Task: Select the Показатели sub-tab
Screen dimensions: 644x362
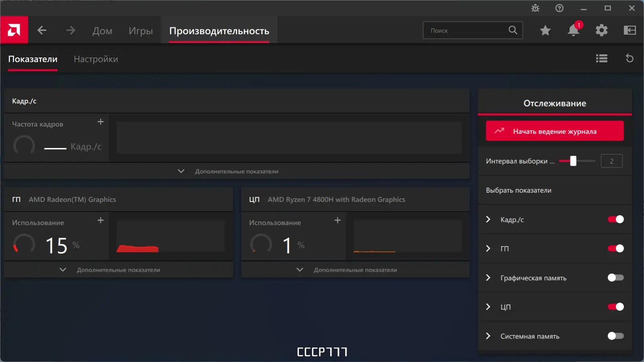Action: coord(33,59)
